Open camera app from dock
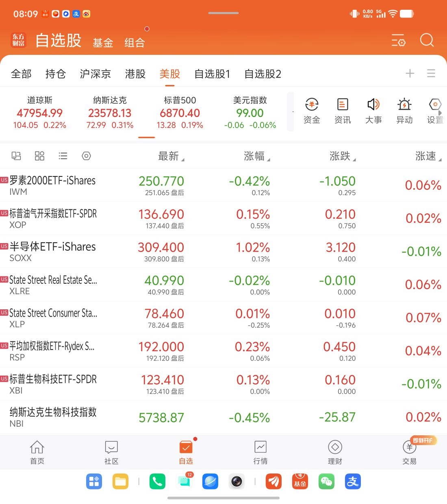The height and width of the screenshot is (504, 447). click(237, 482)
